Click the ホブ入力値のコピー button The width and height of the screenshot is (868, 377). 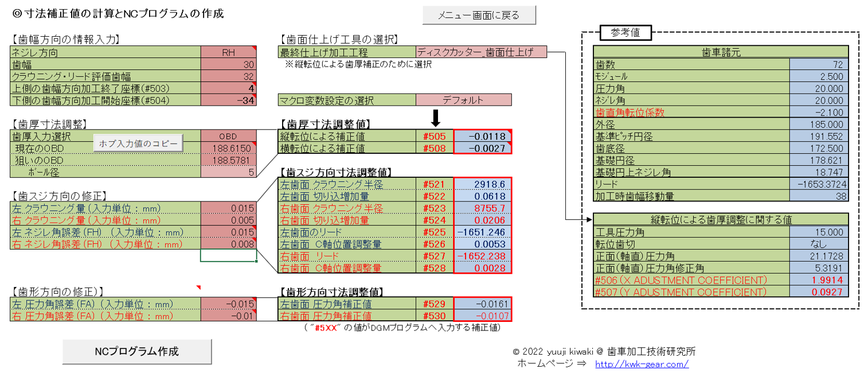[138, 143]
